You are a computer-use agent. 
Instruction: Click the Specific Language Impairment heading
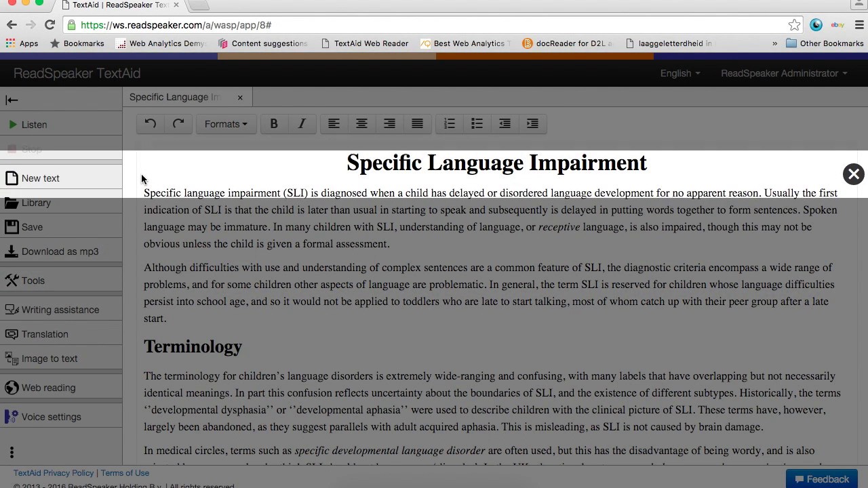[x=496, y=163]
